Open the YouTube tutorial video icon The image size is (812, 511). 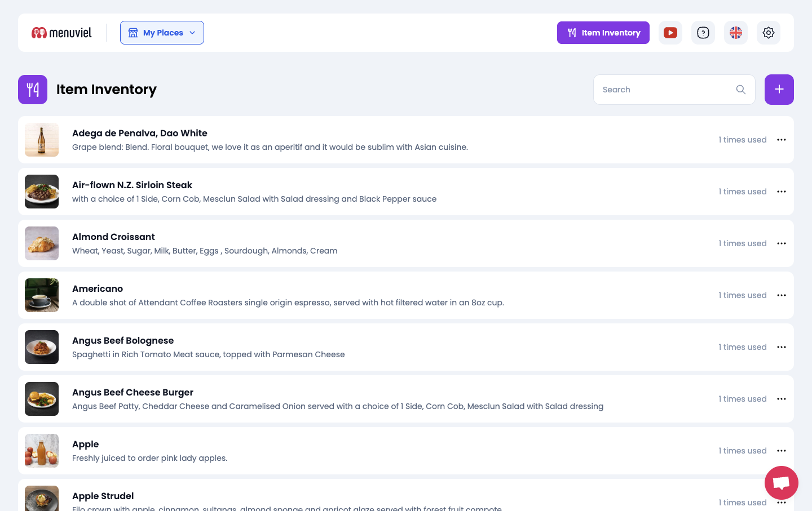(670, 33)
